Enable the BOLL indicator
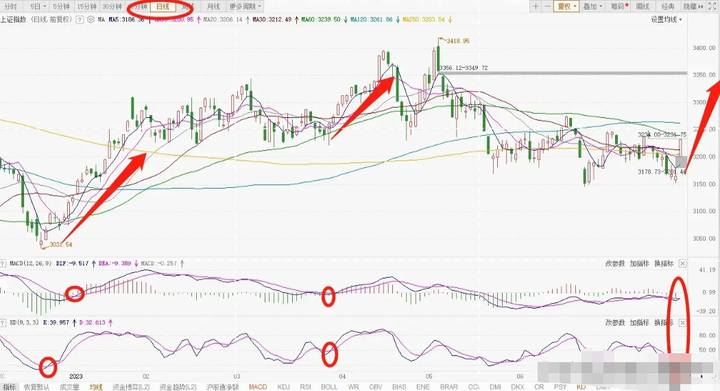This screenshot has height=391, width=720. pos(329,387)
